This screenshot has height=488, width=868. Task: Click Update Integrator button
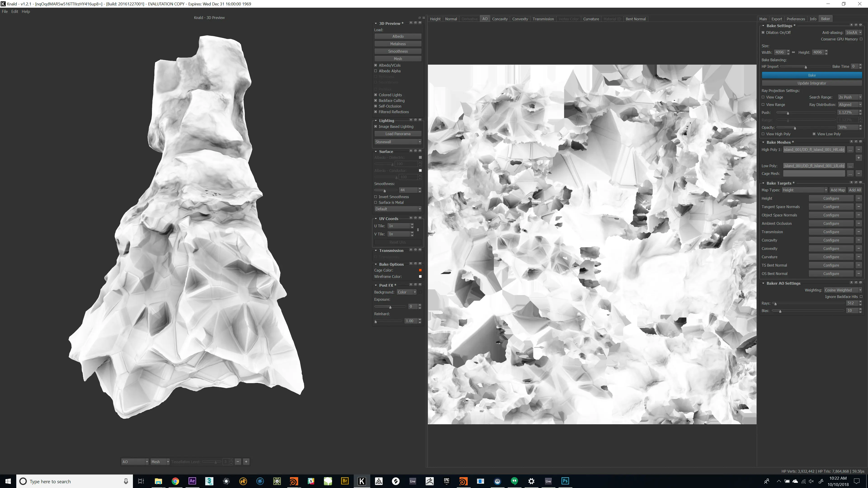(x=812, y=83)
